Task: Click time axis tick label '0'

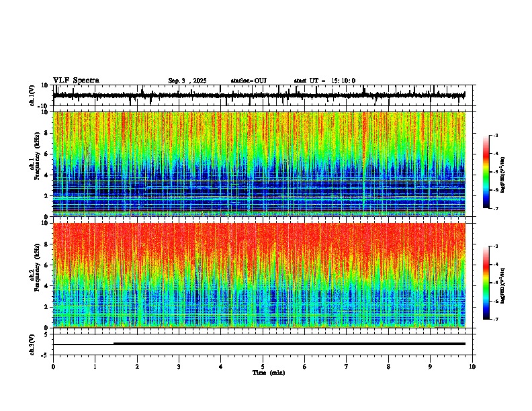Action: pyautogui.click(x=53, y=367)
